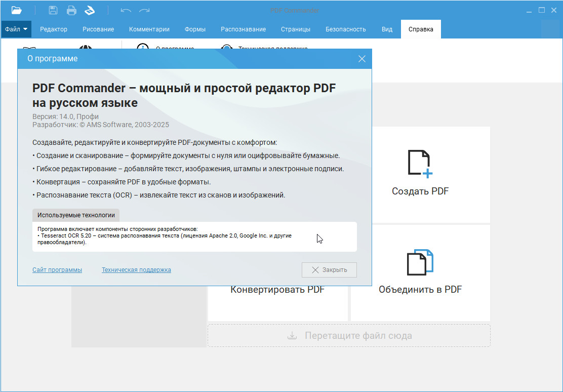Click the redo arrow icon

(144, 10)
